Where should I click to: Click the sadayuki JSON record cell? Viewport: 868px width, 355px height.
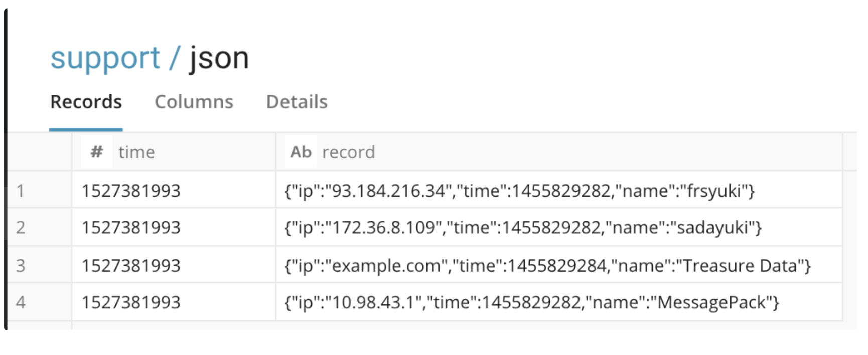click(x=523, y=228)
